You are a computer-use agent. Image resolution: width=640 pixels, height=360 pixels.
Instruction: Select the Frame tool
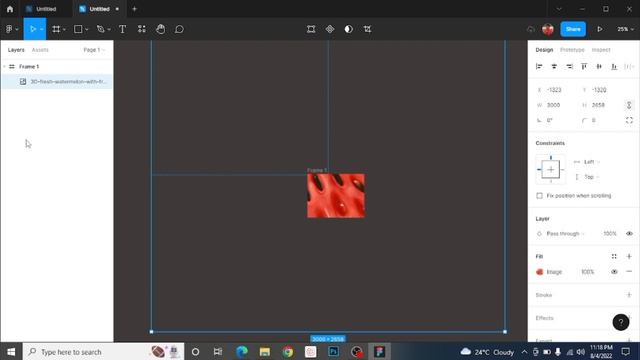56,29
